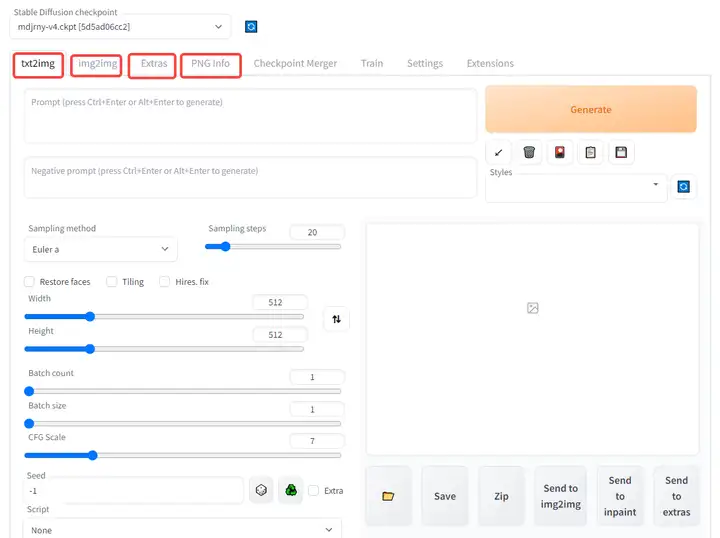Image resolution: width=720 pixels, height=538 pixels.
Task: Open the Settings tab
Action: (425, 63)
